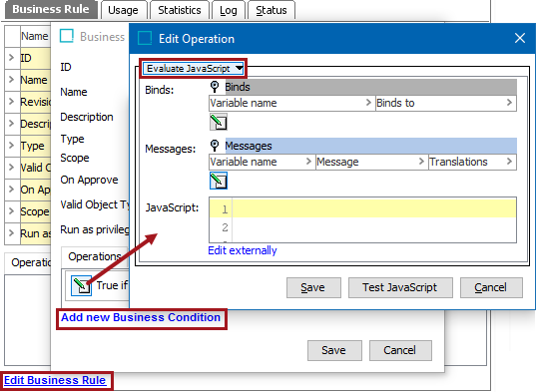Viewport: 536px width, 392px height.
Task: Open Translations column arrow
Action: 509,162
